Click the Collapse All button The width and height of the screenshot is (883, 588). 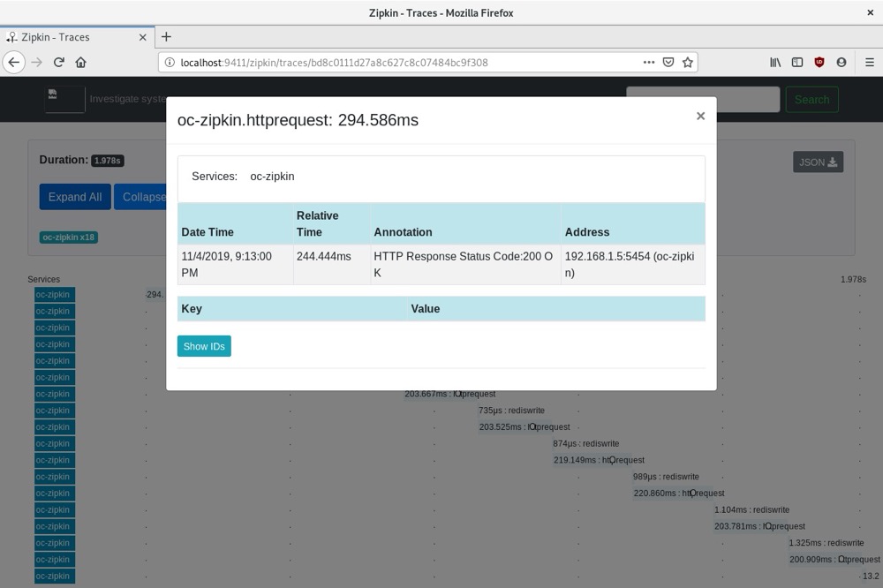point(140,197)
